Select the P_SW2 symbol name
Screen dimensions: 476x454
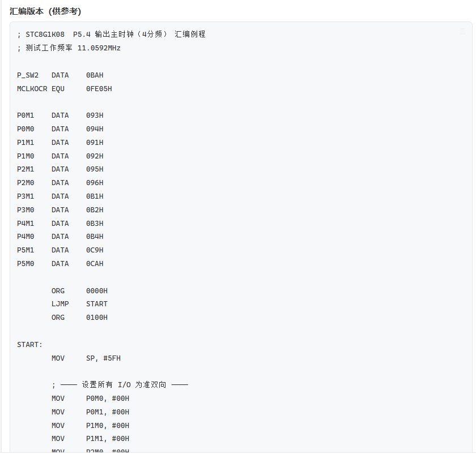point(28,75)
